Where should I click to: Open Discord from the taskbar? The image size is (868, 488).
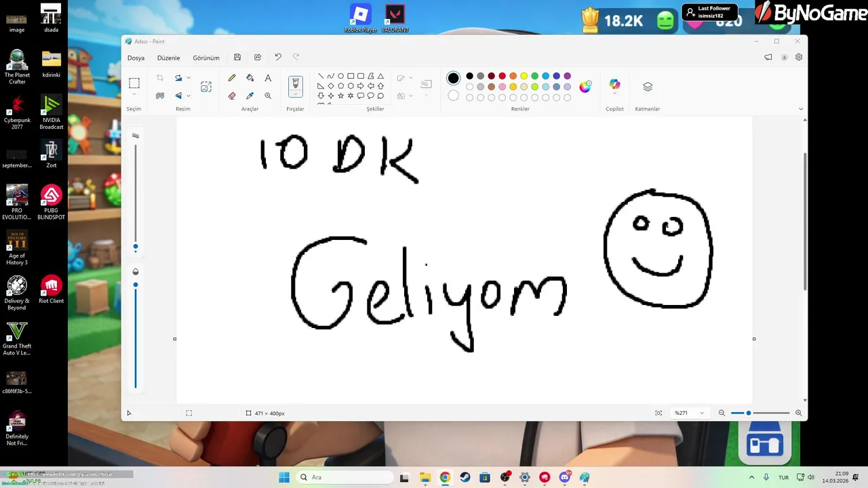coord(565,477)
